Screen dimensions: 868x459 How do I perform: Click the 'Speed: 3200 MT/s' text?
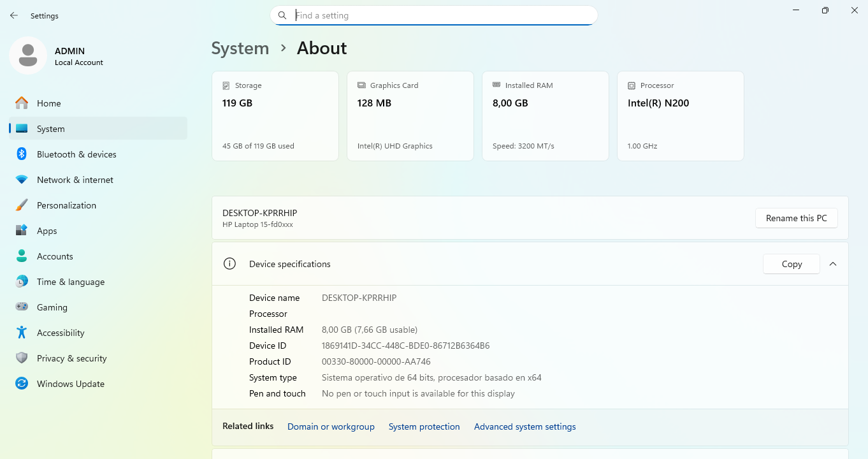[x=523, y=146]
